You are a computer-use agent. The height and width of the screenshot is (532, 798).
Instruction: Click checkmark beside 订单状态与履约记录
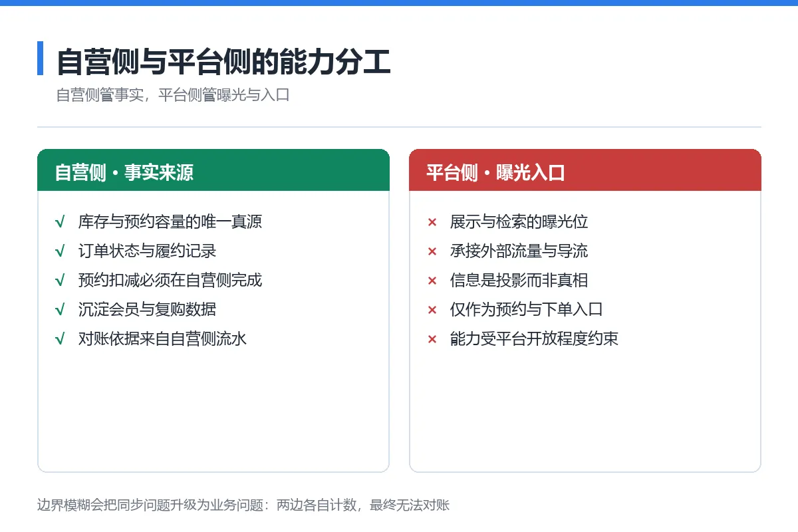60,251
